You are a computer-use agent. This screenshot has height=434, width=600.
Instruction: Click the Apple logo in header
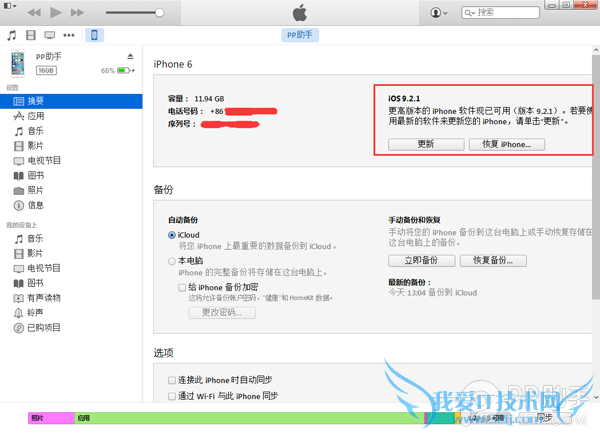[300, 13]
